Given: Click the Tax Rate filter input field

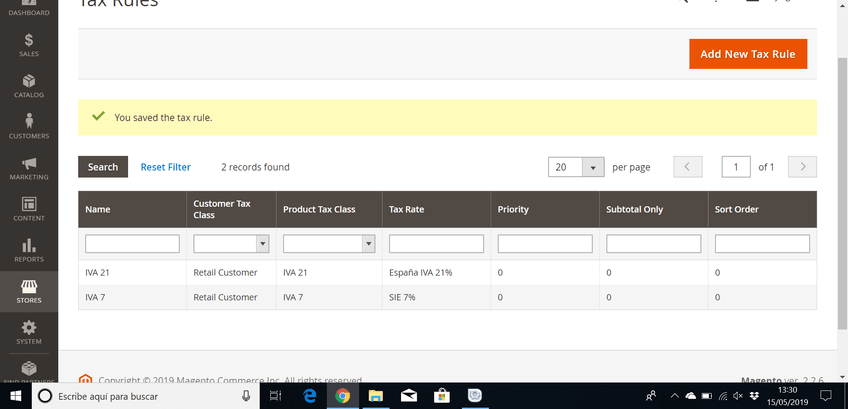Looking at the screenshot, I should [x=436, y=243].
